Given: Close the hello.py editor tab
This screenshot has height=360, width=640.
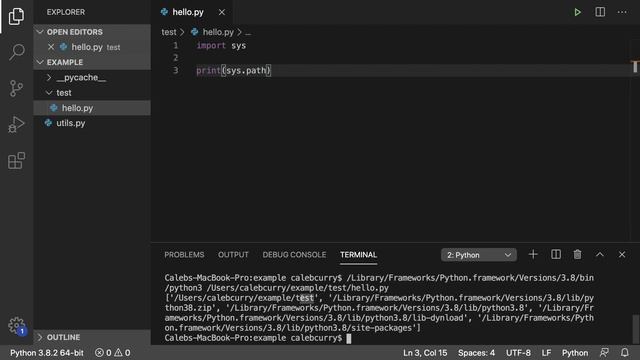Looking at the screenshot, I should [x=222, y=12].
